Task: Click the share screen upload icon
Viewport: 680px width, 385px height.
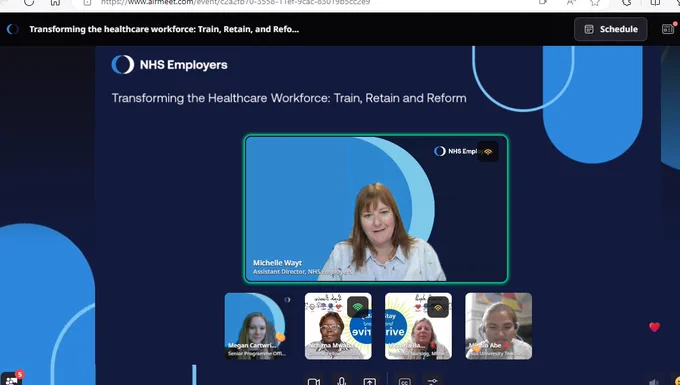Action: coord(369,382)
